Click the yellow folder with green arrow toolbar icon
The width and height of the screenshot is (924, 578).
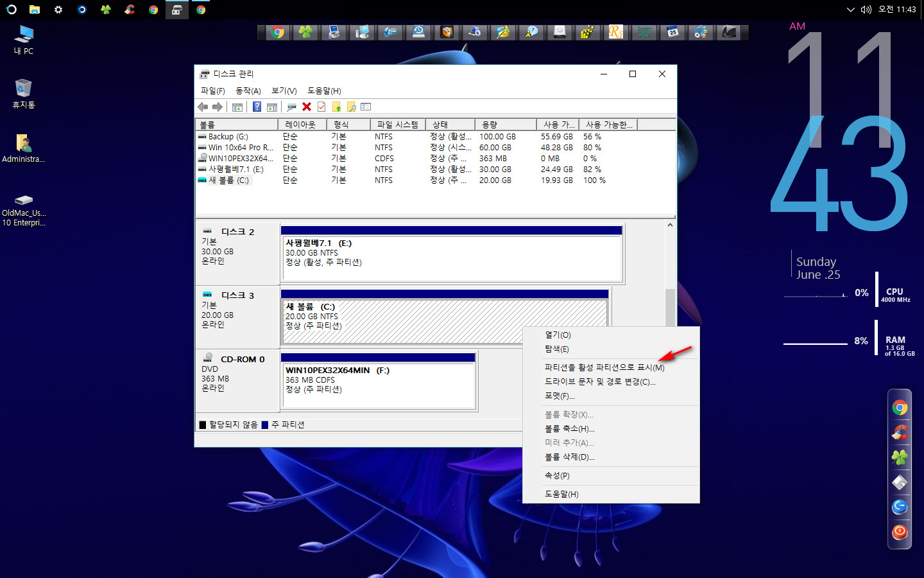point(336,107)
